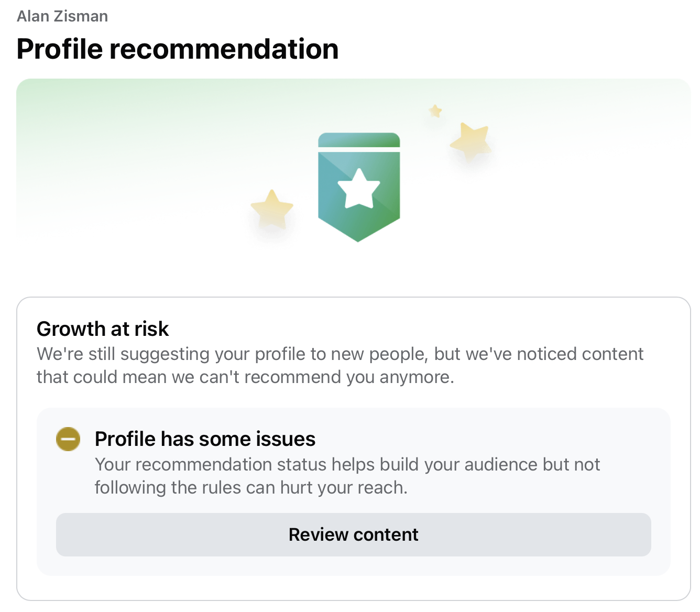Screen dimensions: 700x612
Task: Click the issues indicator beside 'Profile has some issues'
Action: click(68, 439)
